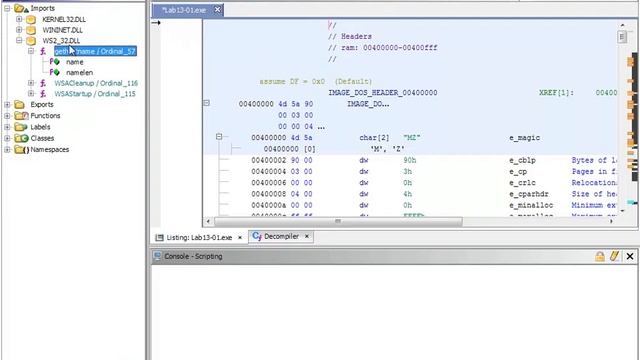640x360 pixels.
Task: Click the Functions folder icon
Action: point(21,116)
